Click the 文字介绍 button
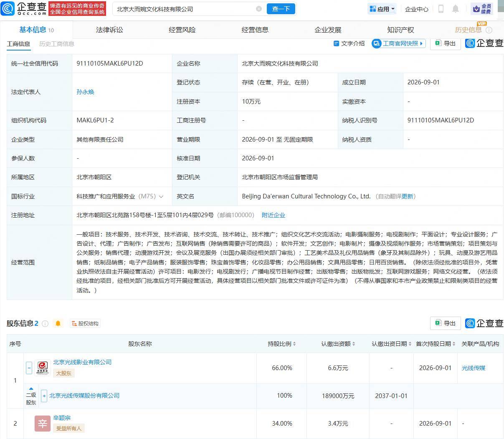Image resolution: width=504 pixels, height=439 pixels. coord(349,43)
